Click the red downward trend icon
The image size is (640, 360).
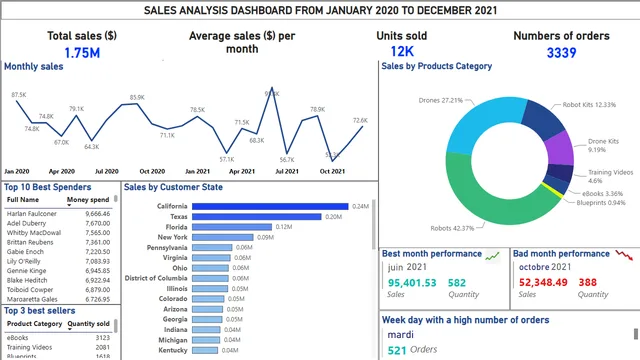click(624, 256)
